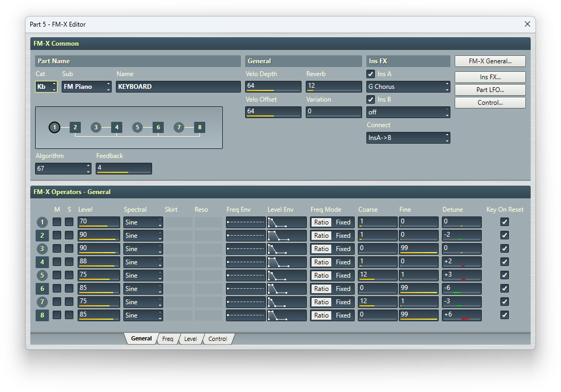
Task: Mute operator 2 using M box
Action: click(57, 235)
